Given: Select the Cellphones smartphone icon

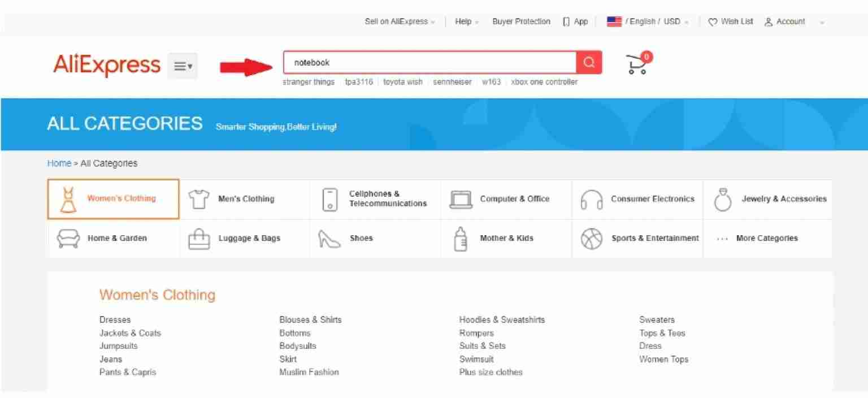Looking at the screenshot, I should coord(329,199).
